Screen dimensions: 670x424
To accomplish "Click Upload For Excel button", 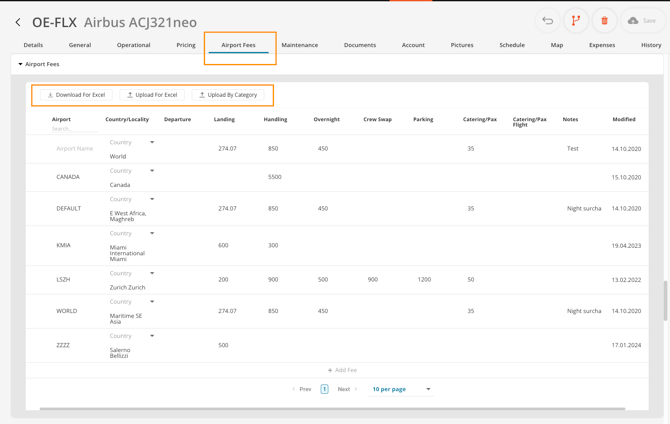I will pyautogui.click(x=152, y=95).
